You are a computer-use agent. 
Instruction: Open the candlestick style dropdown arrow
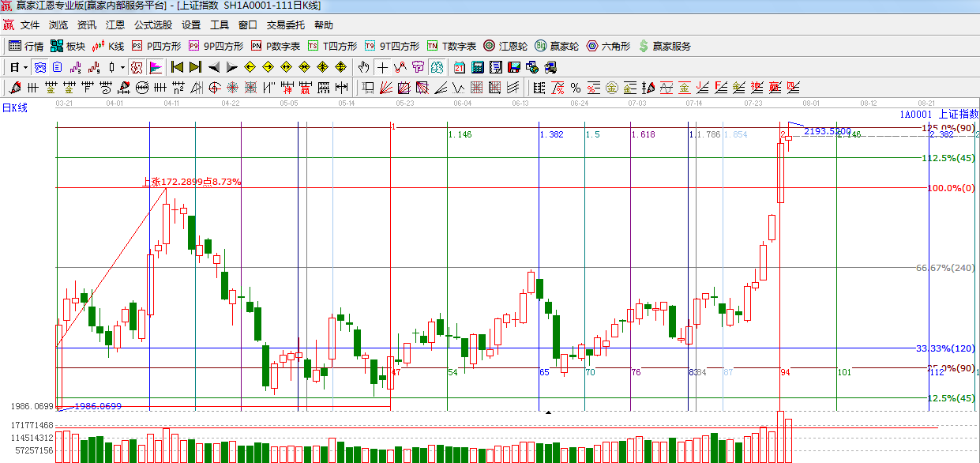pyautogui.click(x=122, y=67)
